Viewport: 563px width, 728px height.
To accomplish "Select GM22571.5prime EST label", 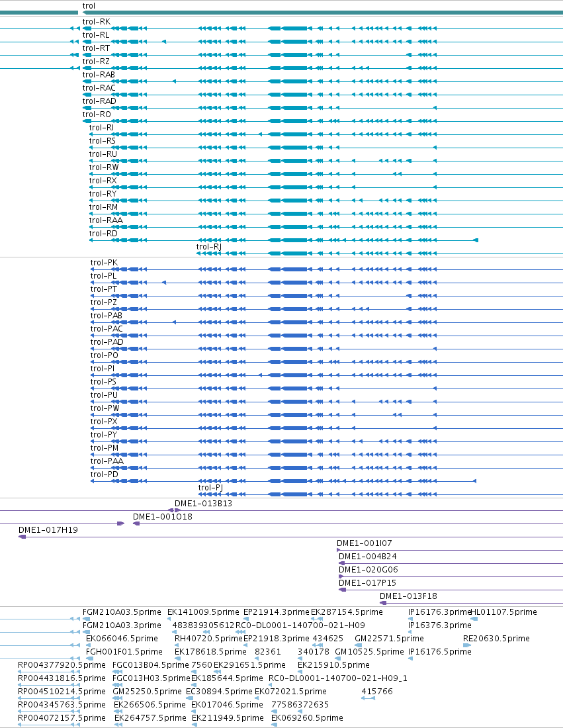I will tap(390, 639).
